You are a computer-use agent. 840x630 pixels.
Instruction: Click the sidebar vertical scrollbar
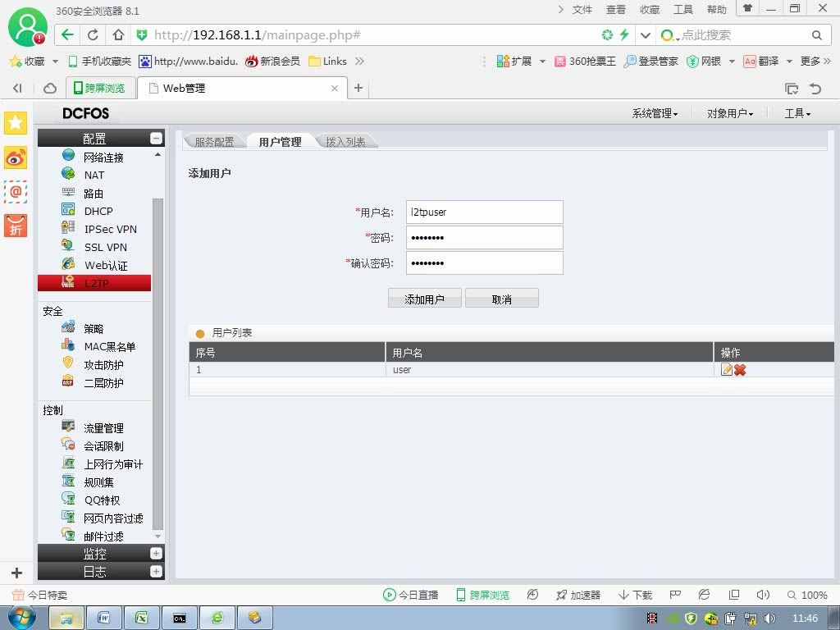pyautogui.click(x=157, y=363)
